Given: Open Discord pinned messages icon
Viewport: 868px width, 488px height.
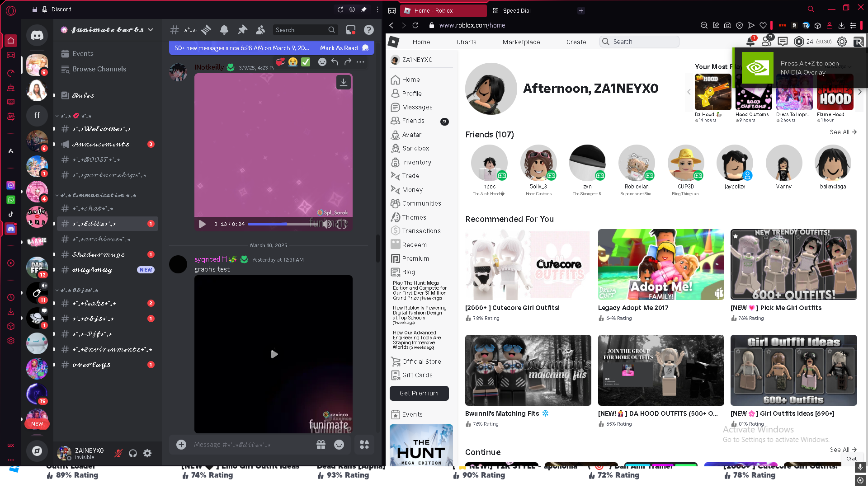Looking at the screenshot, I should pyautogui.click(x=243, y=30).
